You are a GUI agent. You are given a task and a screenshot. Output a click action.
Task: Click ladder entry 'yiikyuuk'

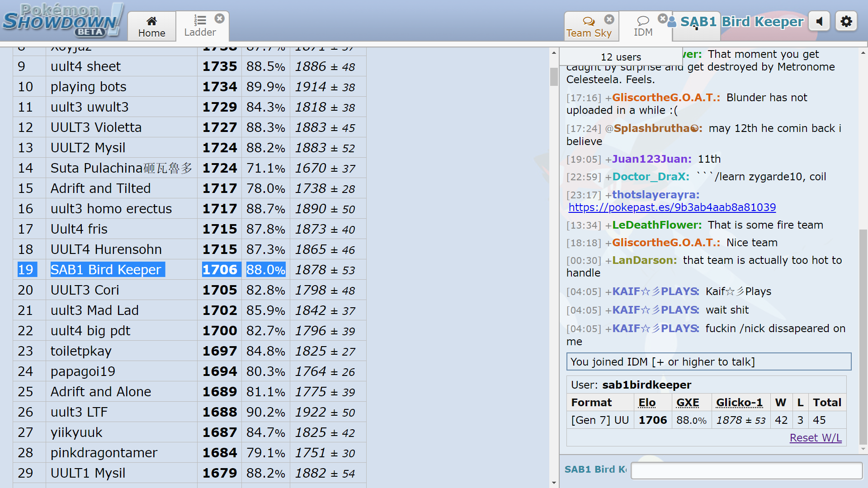click(76, 432)
